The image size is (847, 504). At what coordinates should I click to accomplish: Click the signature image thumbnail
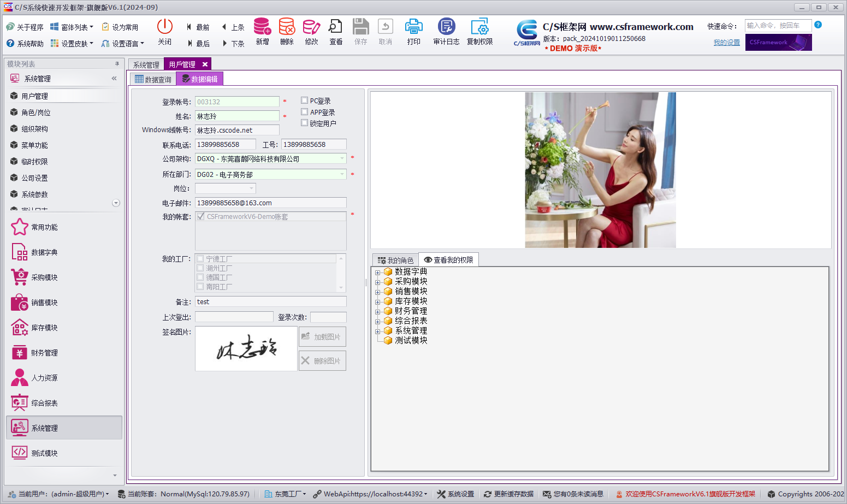pos(246,348)
